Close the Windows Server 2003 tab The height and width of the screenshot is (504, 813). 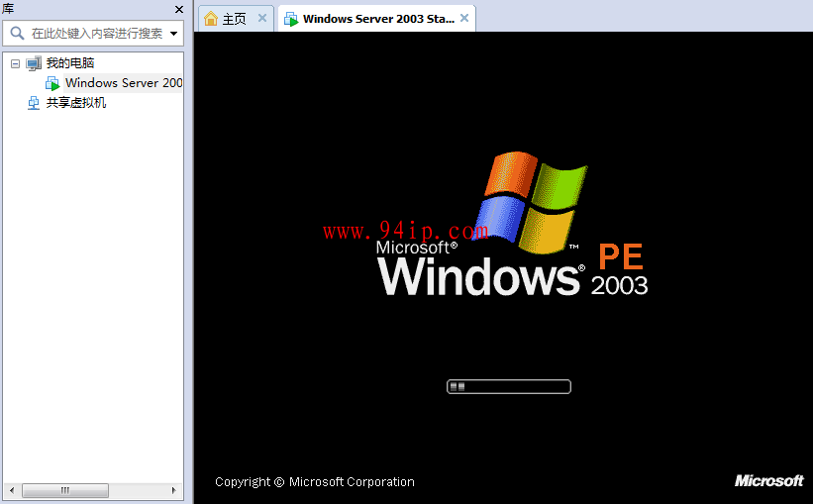[x=464, y=18]
